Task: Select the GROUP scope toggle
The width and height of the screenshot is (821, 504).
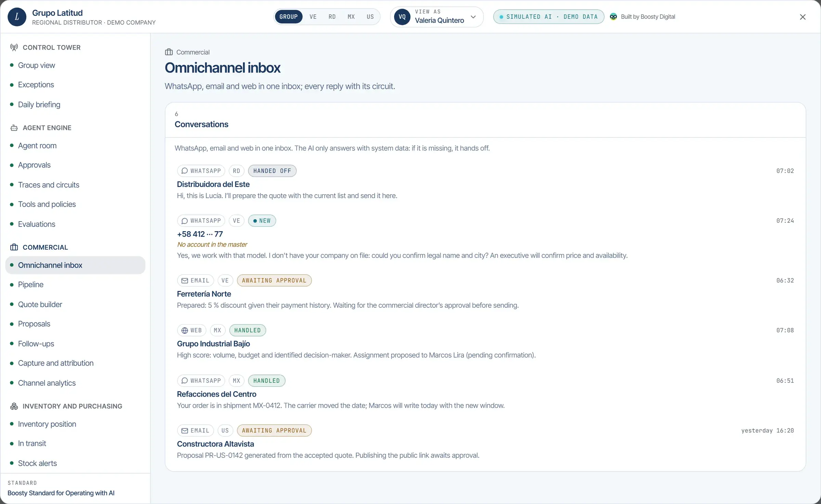Action: pyautogui.click(x=289, y=17)
